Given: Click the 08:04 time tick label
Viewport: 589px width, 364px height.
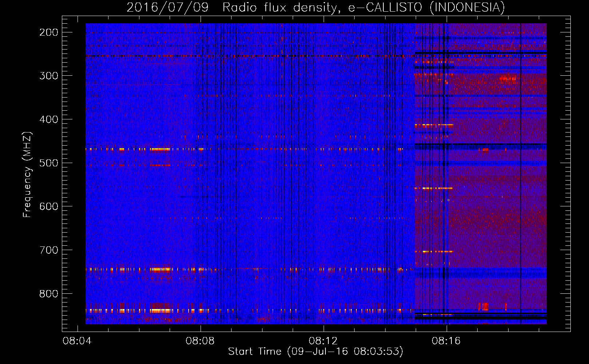Looking at the screenshot, I should coord(77,341).
